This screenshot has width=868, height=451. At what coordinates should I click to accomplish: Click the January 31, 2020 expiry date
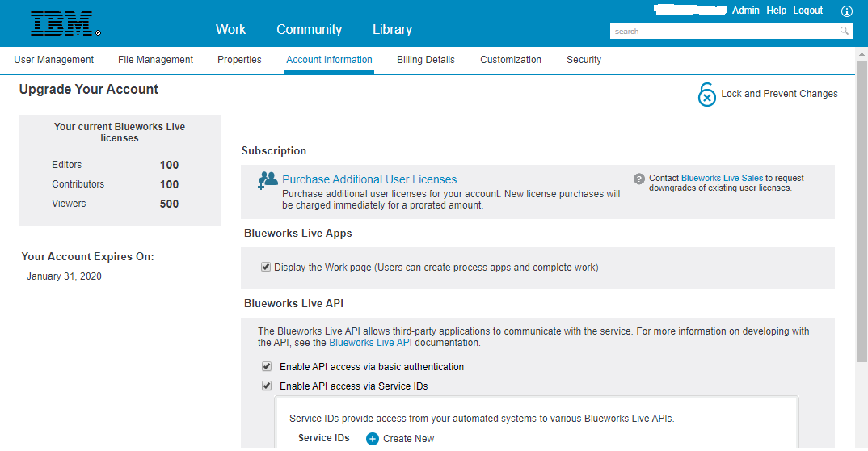[64, 276]
